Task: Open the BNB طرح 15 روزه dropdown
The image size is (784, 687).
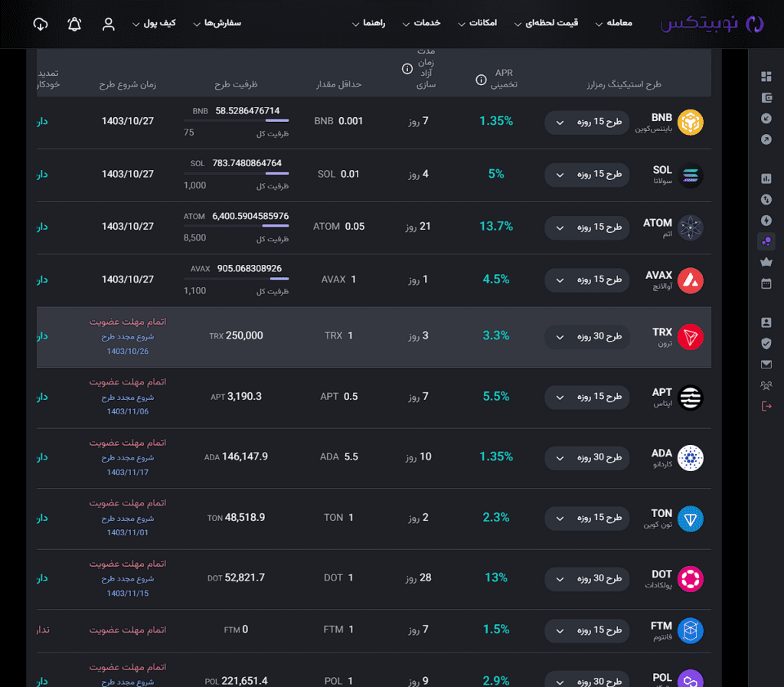Action: [x=586, y=122]
